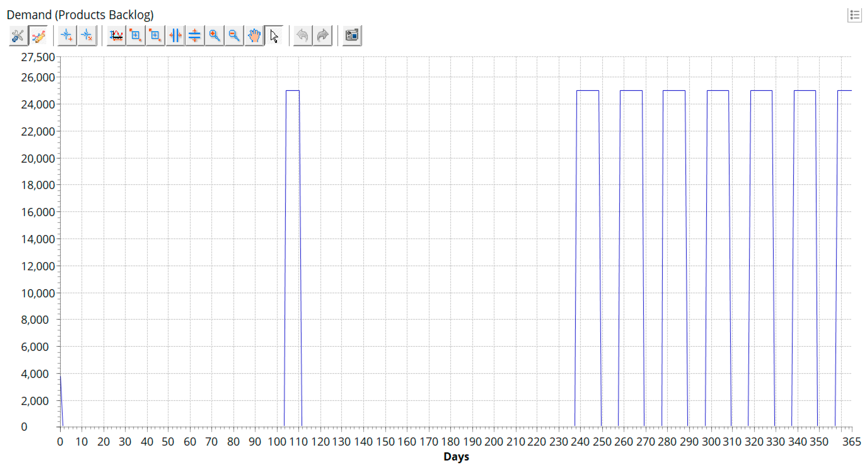Enable the pan hand tool
This screenshot has width=868, height=469.
[x=254, y=35]
